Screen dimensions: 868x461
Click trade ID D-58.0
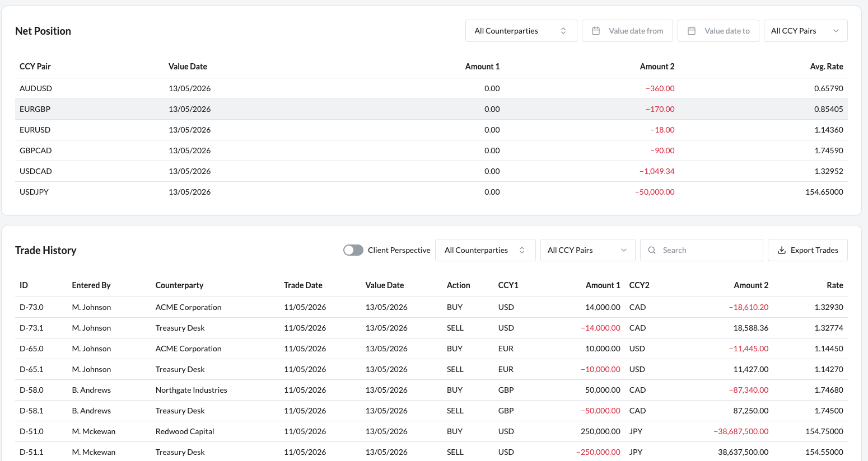(x=31, y=390)
